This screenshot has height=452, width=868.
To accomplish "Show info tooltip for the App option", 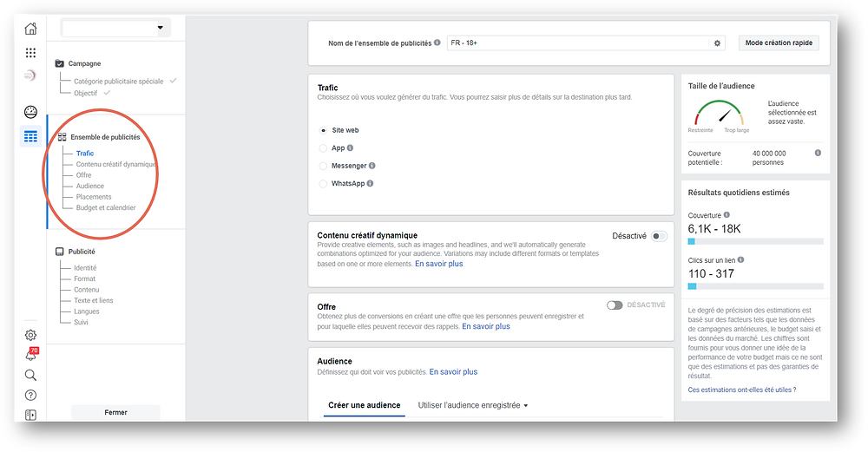I will pyautogui.click(x=350, y=147).
